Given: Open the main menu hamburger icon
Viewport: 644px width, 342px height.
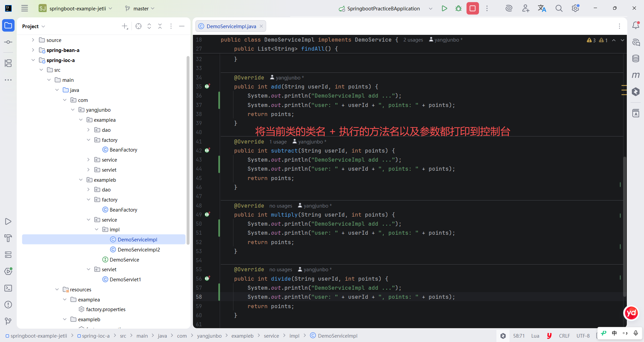Looking at the screenshot, I should click(24, 8).
